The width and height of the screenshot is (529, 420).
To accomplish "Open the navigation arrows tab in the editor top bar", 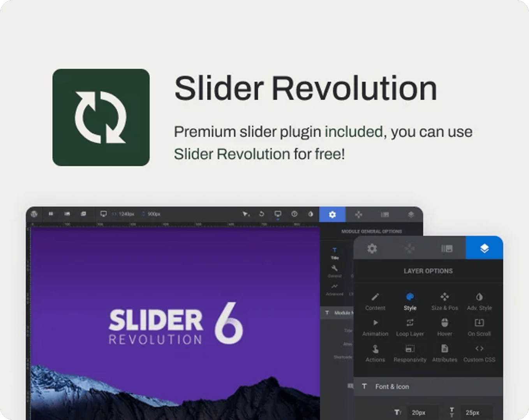I will coord(358,214).
